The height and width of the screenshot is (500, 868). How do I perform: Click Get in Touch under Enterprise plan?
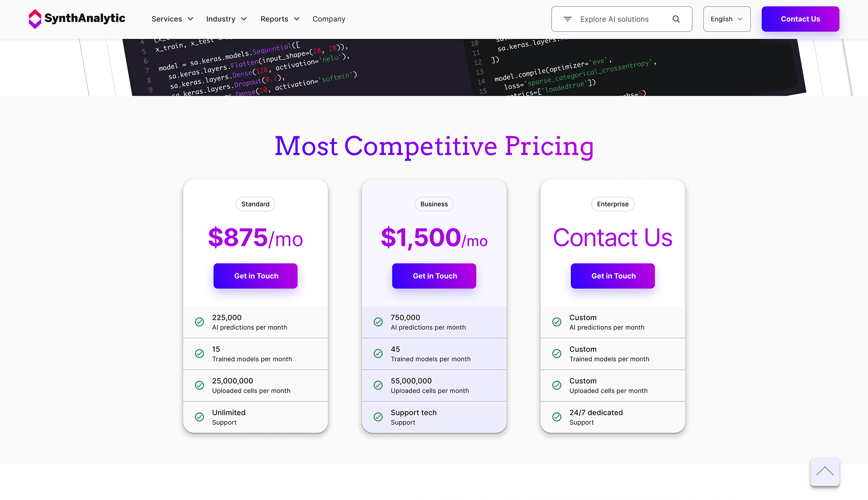coord(613,276)
